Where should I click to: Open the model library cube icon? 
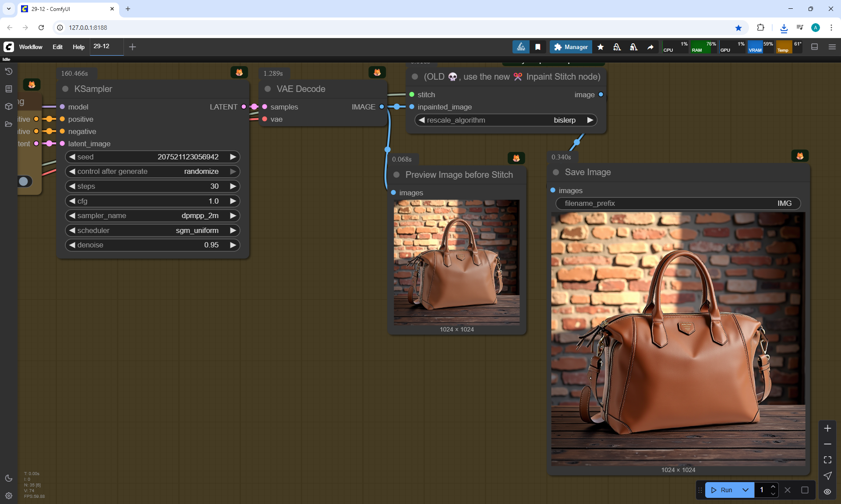[9, 106]
